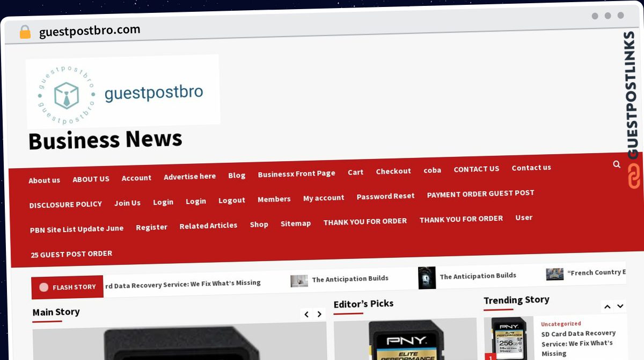Go to previous Main Story slide arrow
This screenshot has width=644, height=360.
pyautogui.click(x=306, y=314)
